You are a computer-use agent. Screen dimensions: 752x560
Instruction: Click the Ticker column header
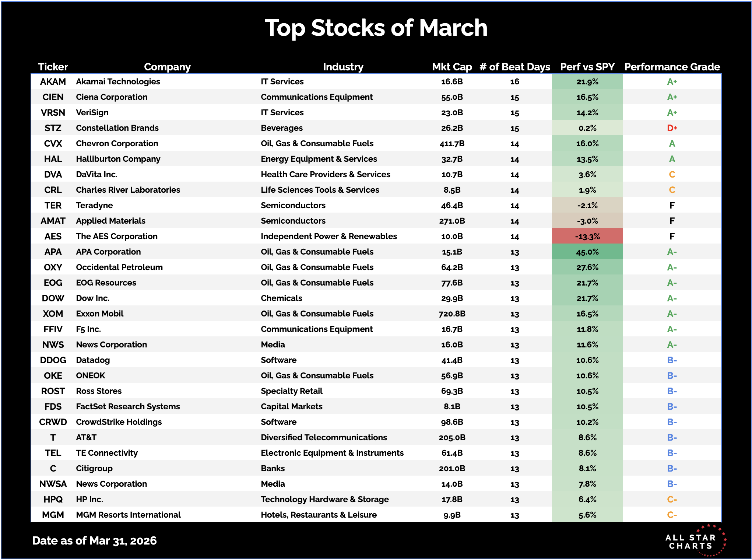click(53, 67)
